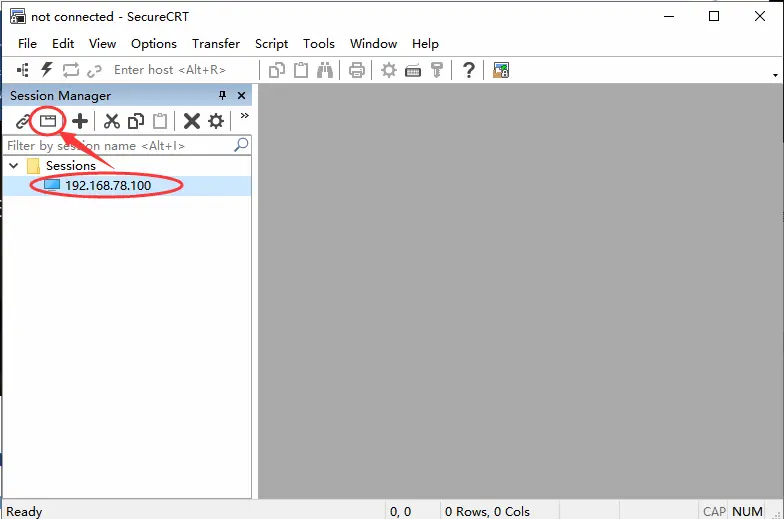Open Session Options gear icon in main toolbar
The height and width of the screenshot is (519, 784).
pyautogui.click(x=388, y=70)
